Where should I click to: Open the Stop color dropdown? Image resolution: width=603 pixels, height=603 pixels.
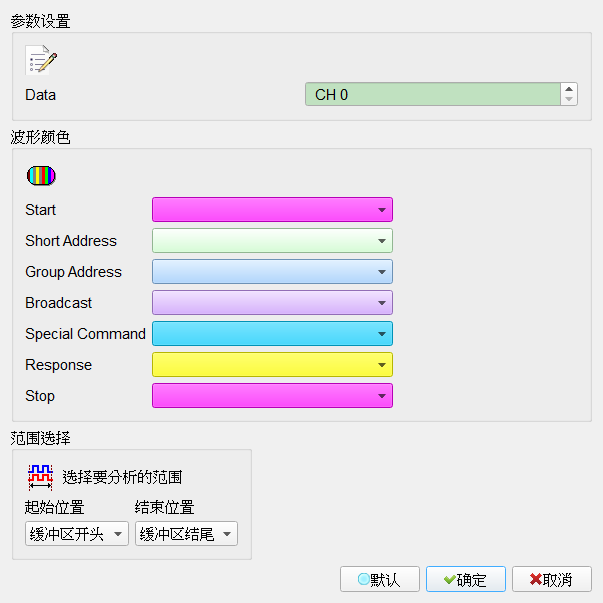click(272, 395)
